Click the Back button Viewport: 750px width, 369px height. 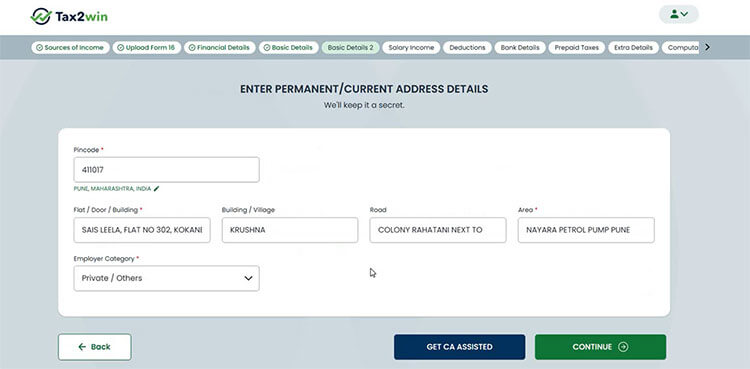(95, 347)
